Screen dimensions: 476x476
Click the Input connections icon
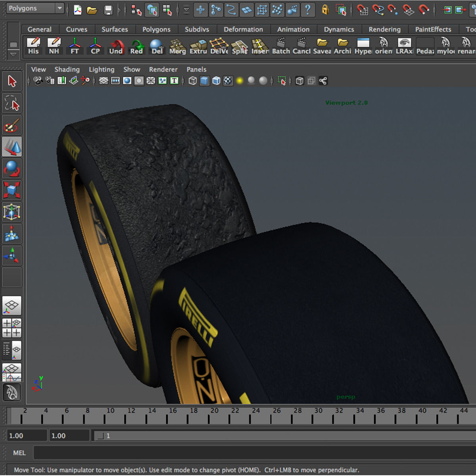(x=448, y=10)
